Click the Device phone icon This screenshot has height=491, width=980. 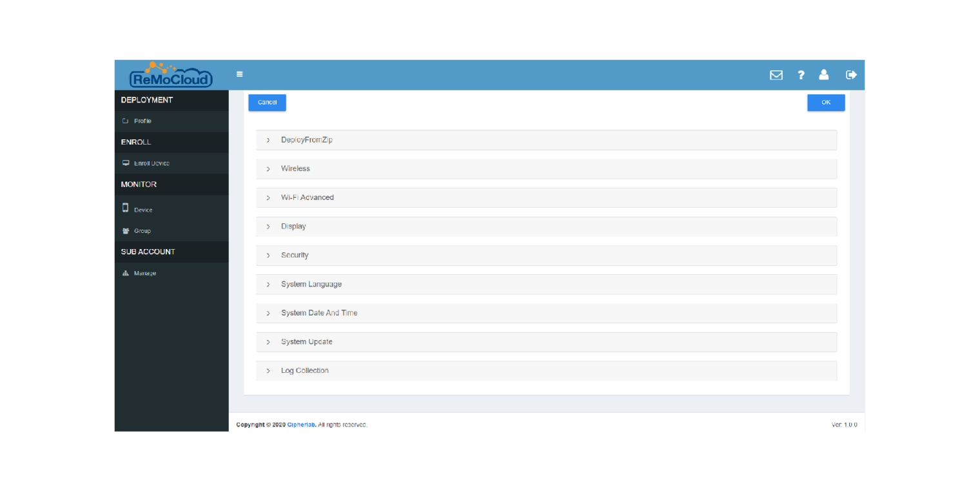click(x=126, y=208)
